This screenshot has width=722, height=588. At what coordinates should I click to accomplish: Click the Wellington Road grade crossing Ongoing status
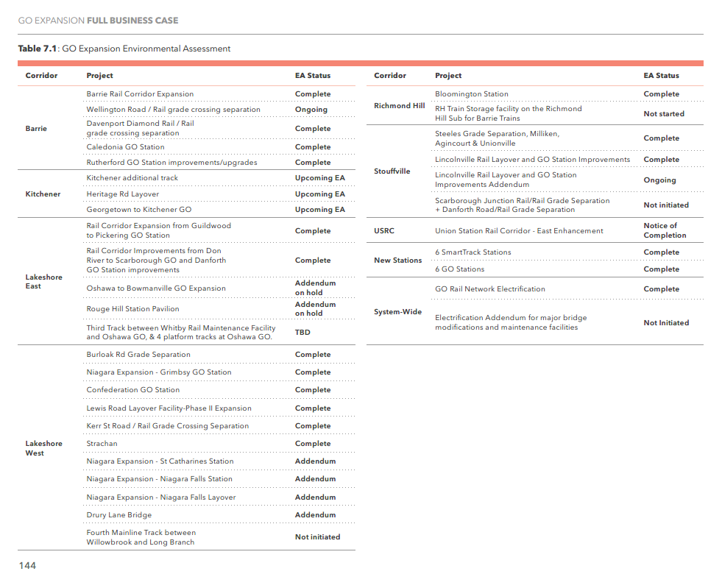(311, 110)
